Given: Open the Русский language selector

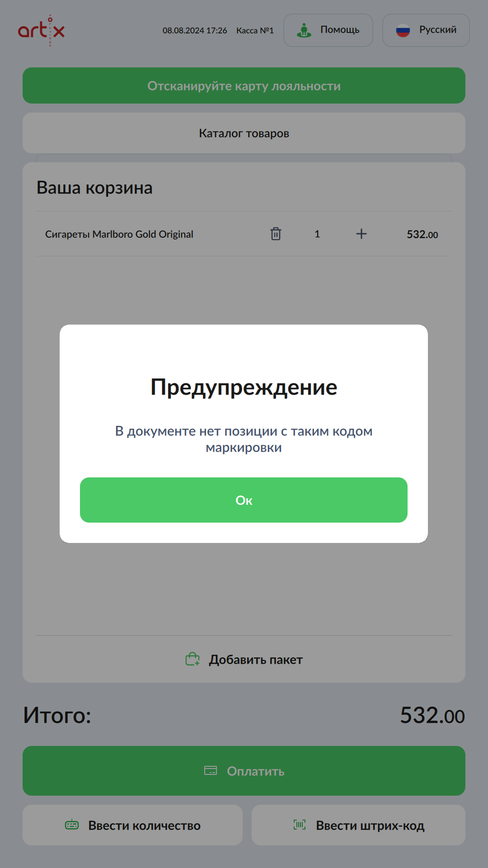Looking at the screenshot, I should [x=426, y=30].
